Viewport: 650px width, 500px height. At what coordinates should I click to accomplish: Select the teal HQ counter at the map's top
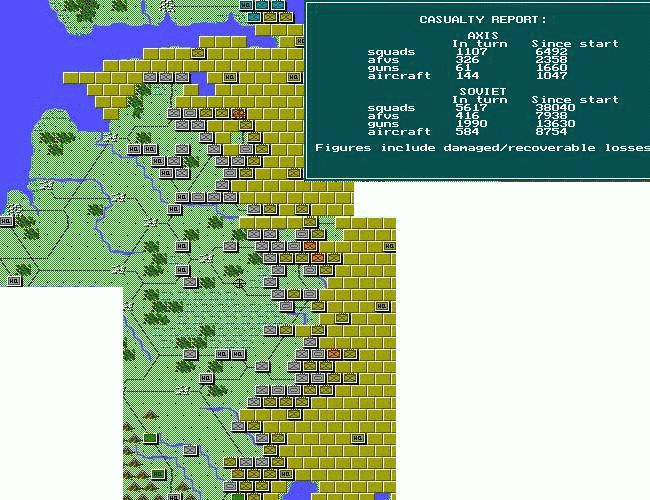click(x=246, y=5)
